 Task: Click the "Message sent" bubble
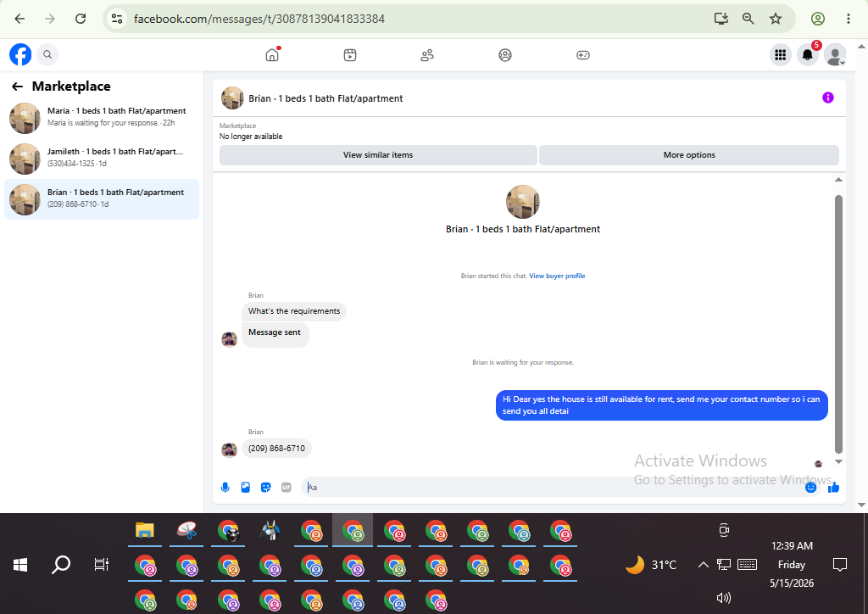click(275, 333)
